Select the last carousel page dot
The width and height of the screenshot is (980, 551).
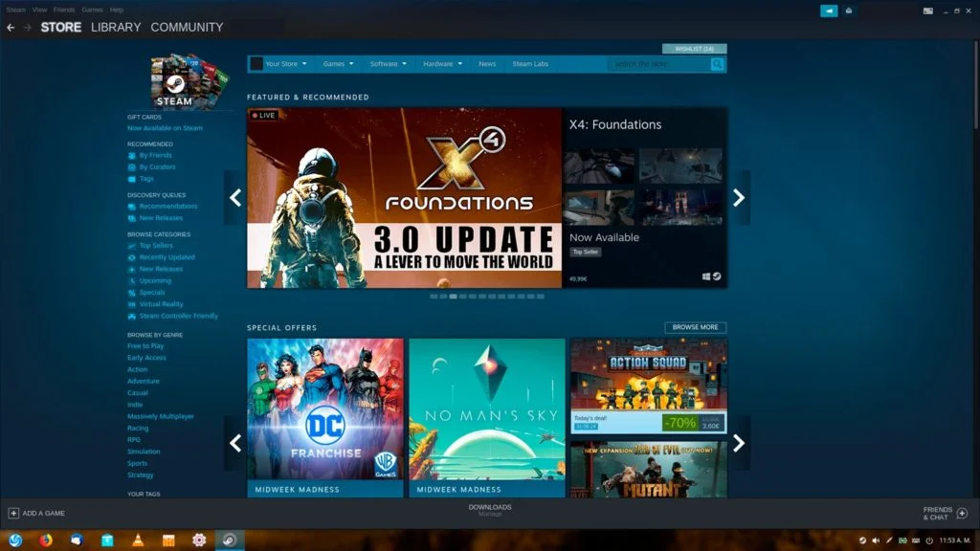tap(541, 297)
